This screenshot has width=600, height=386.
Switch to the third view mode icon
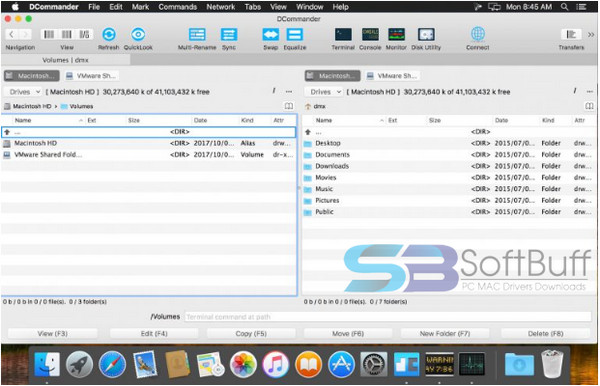(x=84, y=34)
